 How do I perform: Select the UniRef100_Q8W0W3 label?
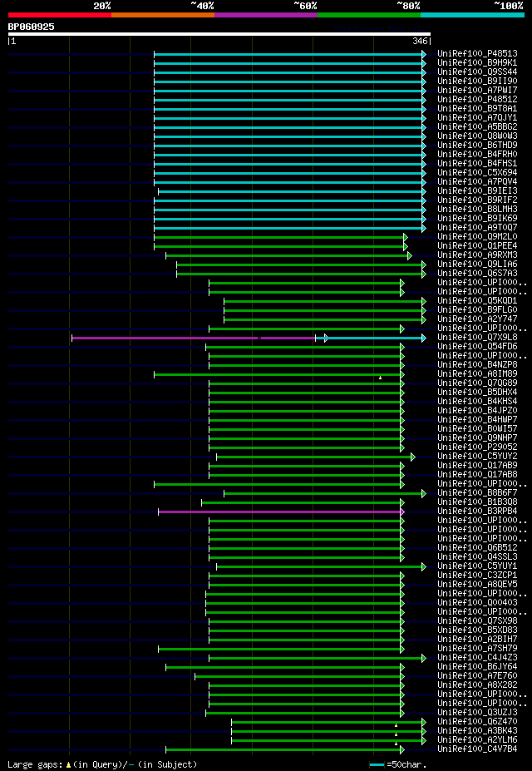coord(477,136)
